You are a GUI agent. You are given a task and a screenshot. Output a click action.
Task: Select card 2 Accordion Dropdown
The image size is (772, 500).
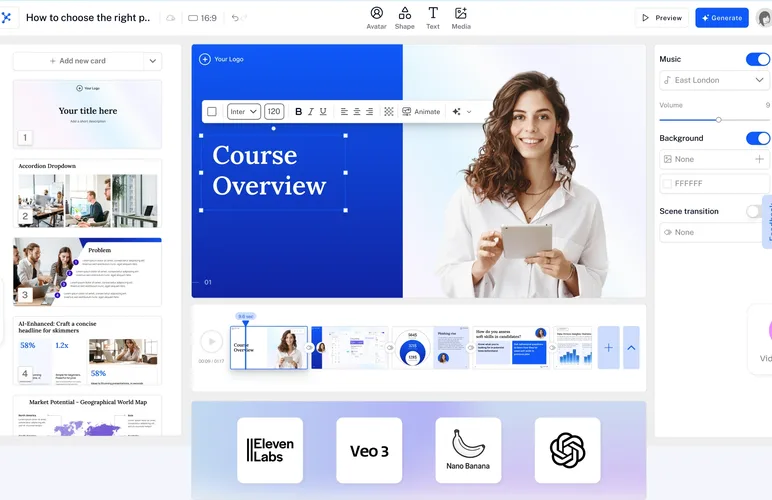[87, 193]
